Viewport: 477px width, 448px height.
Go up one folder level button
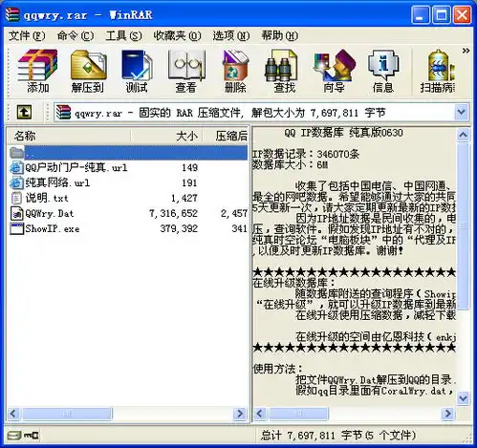coord(24,112)
